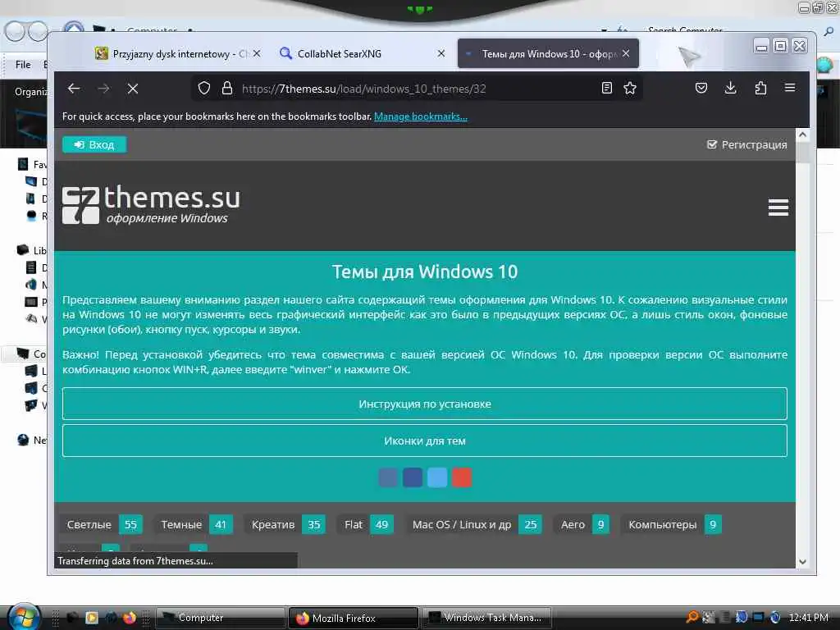
Task: Select the Favorites node in the Explorer tree
Action: [32, 164]
